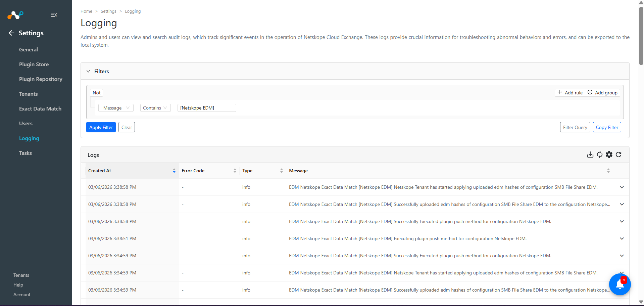The width and height of the screenshot is (644, 306).
Task: Collapse the sidebar with the menu-fold icon
Action: (x=54, y=15)
